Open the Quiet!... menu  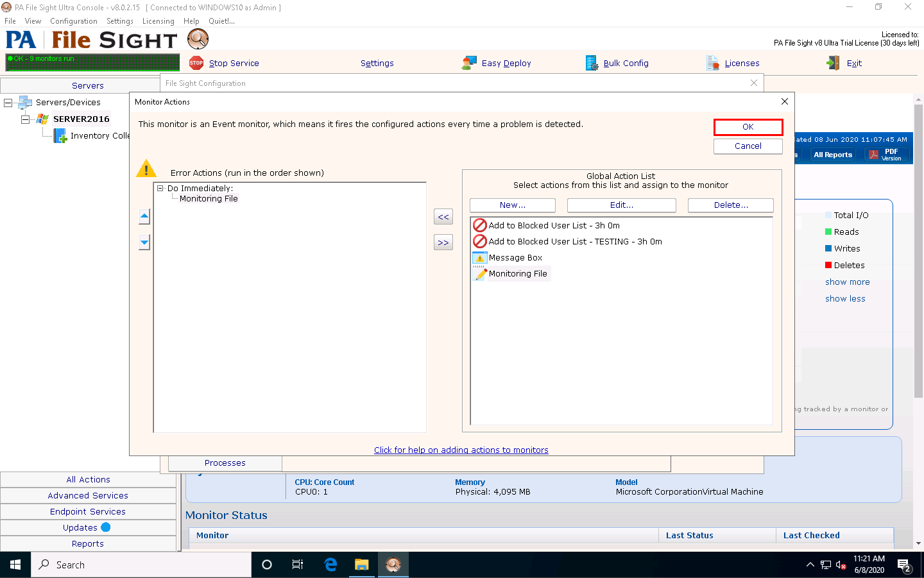(x=221, y=21)
